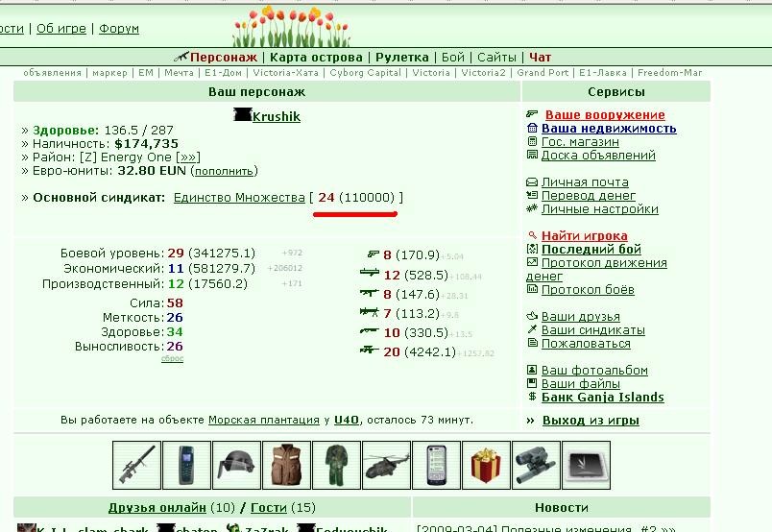
Task: Open the helmet with visor item
Action: [x=237, y=466]
